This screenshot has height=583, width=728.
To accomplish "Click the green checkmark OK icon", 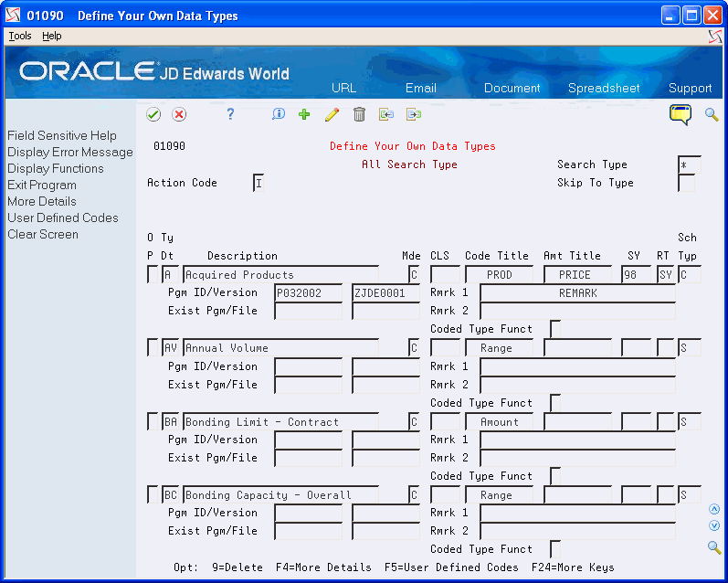I will tap(153, 114).
